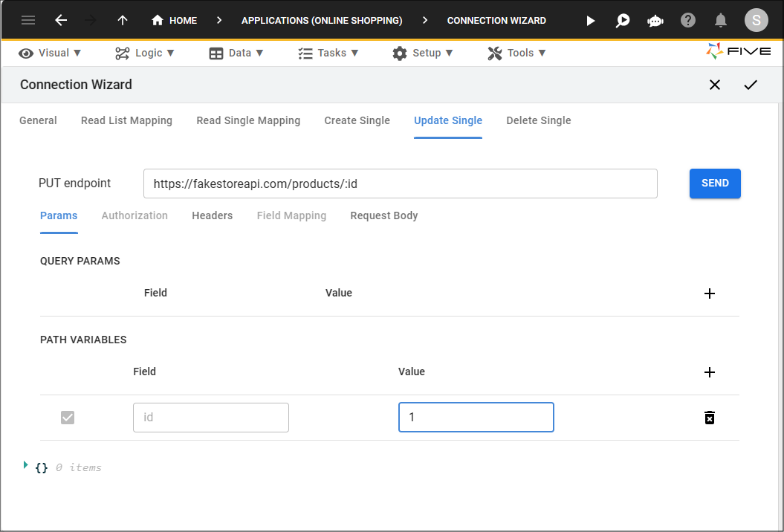Open the Logic menu
The height and width of the screenshot is (532, 784).
(144, 53)
